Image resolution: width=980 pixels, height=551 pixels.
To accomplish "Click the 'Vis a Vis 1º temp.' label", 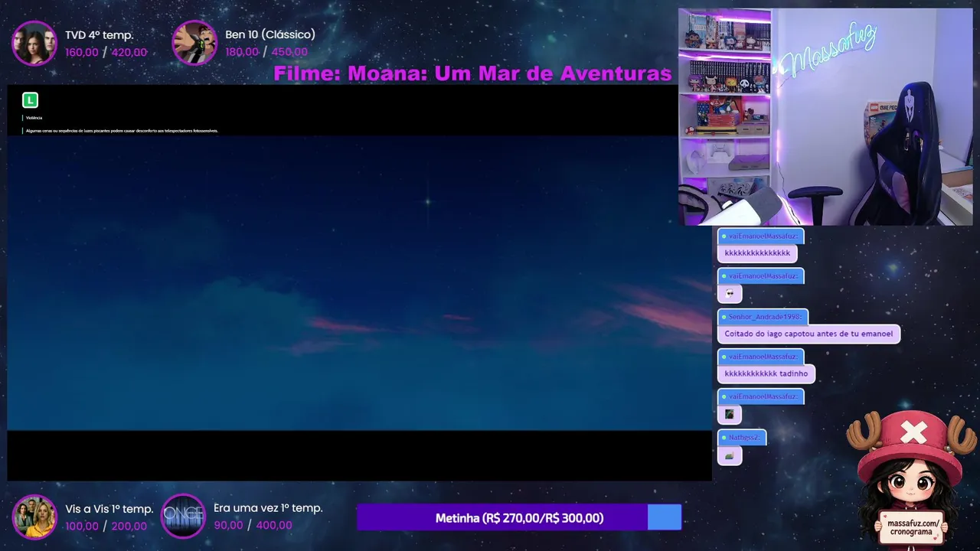I will (109, 509).
